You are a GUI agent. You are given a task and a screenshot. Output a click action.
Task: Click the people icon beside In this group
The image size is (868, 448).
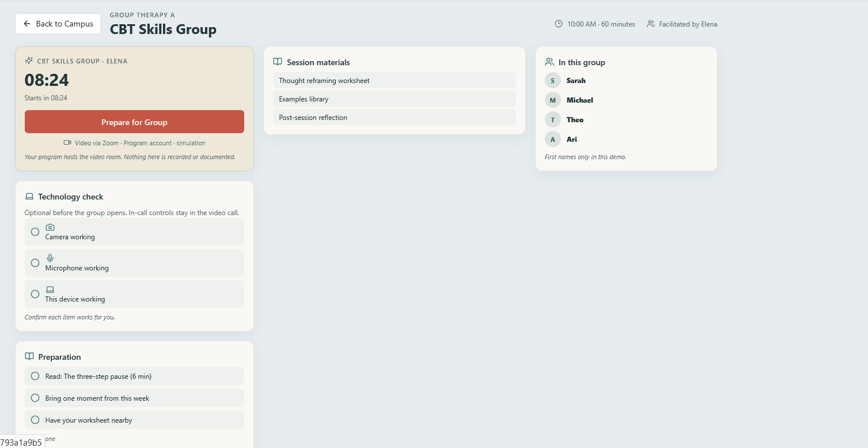(549, 62)
